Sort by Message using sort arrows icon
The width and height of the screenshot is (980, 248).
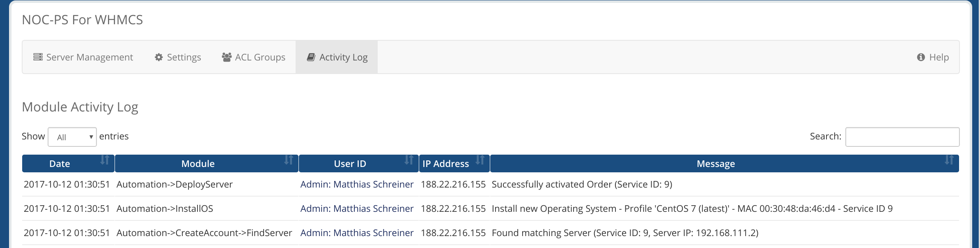click(949, 160)
